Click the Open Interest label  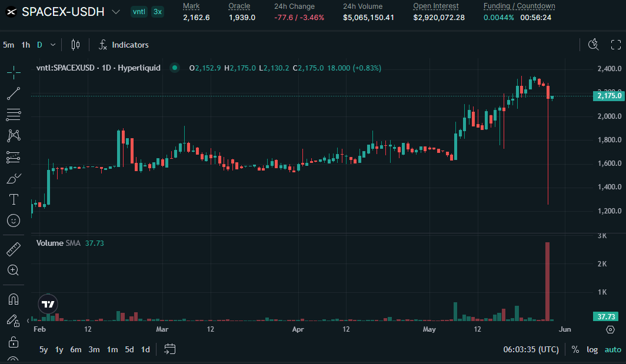click(x=436, y=6)
